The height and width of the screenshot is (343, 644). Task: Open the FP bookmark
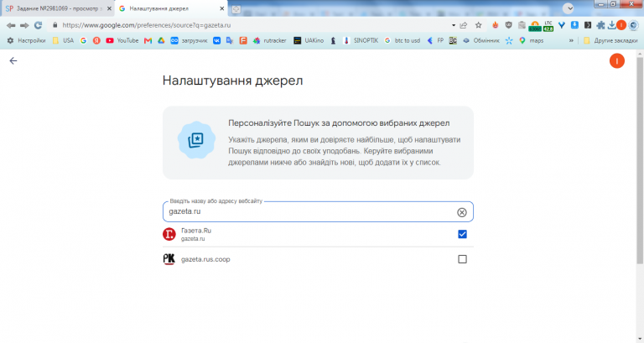coord(435,40)
